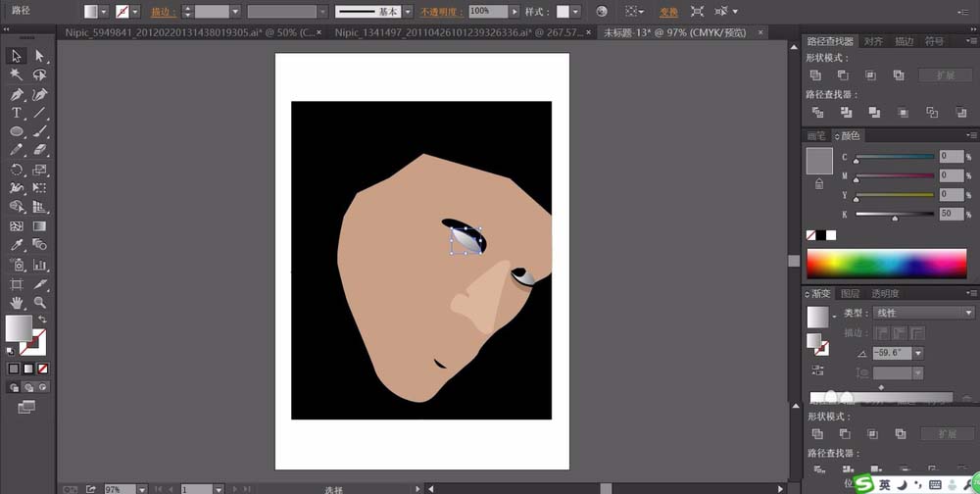Viewport: 980px width, 494px height.
Task: Select the Hand tool
Action: [17, 303]
